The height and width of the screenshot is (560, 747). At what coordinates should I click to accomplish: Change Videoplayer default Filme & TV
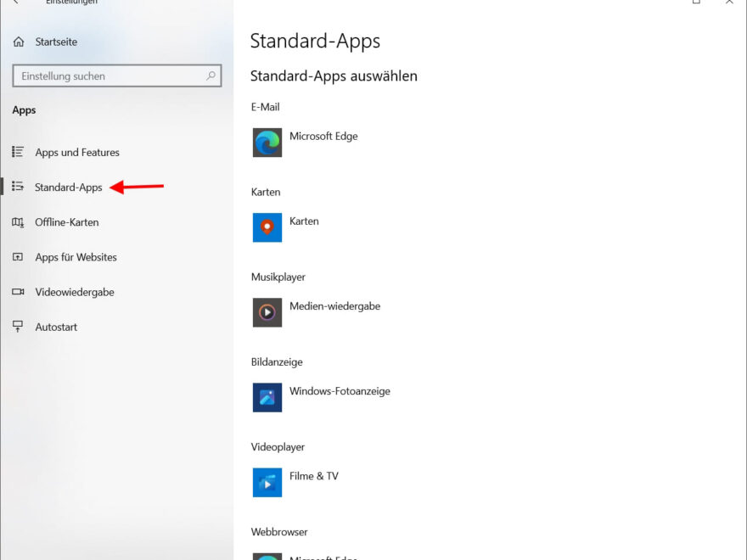click(314, 476)
